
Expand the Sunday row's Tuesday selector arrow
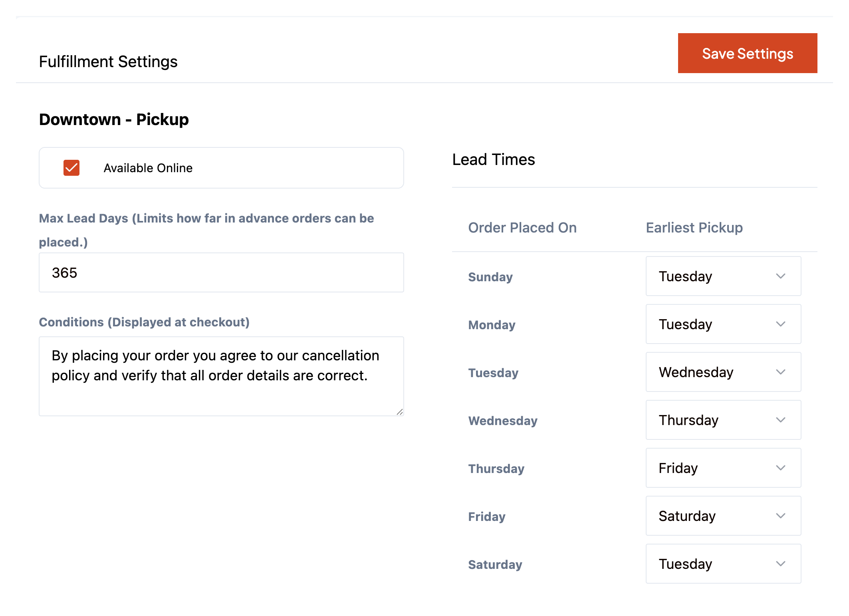coord(781,276)
